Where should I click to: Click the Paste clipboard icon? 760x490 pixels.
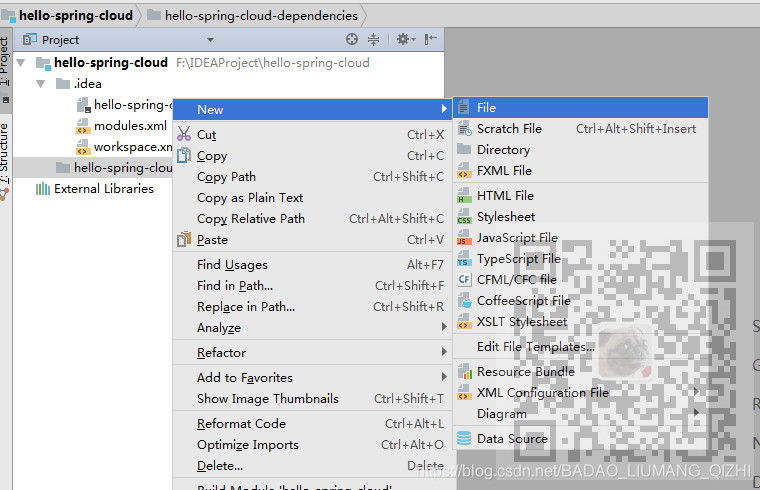pos(184,239)
